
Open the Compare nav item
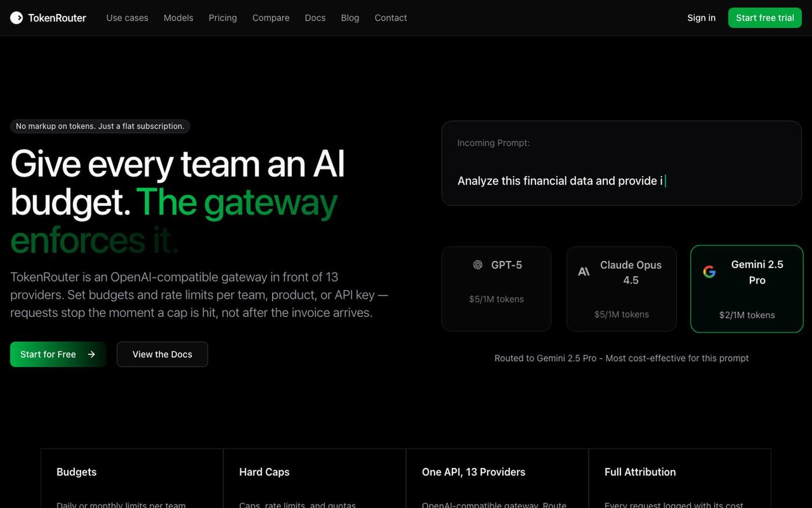(271, 18)
